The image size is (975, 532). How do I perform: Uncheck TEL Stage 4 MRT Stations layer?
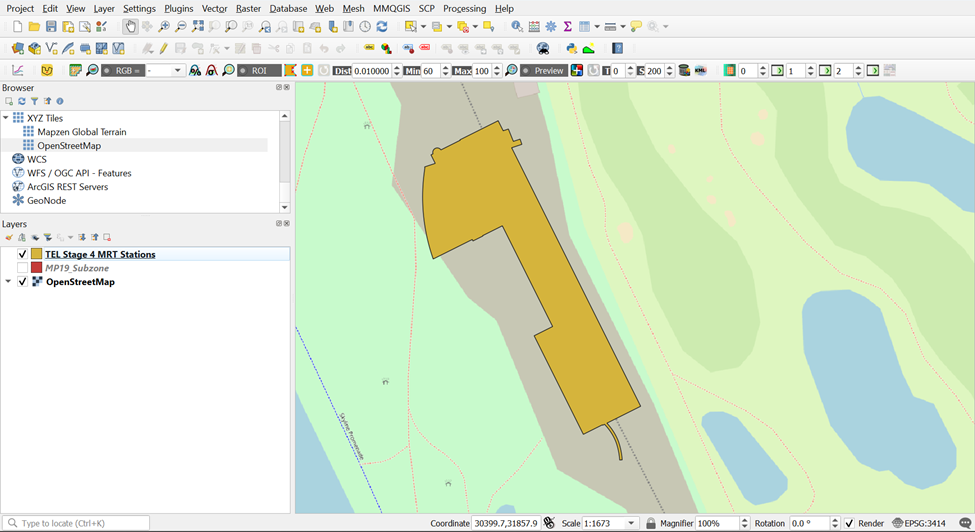pyautogui.click(x=23, y=255)
